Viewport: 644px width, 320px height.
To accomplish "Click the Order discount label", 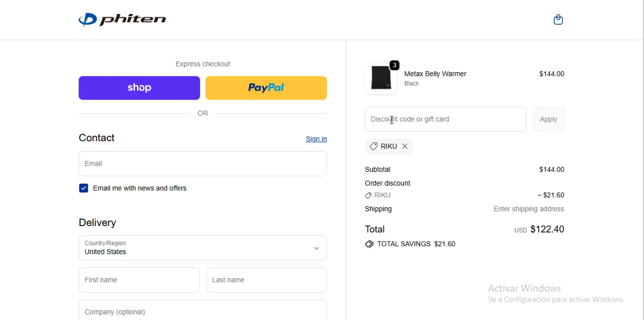I will click(388, 183).
